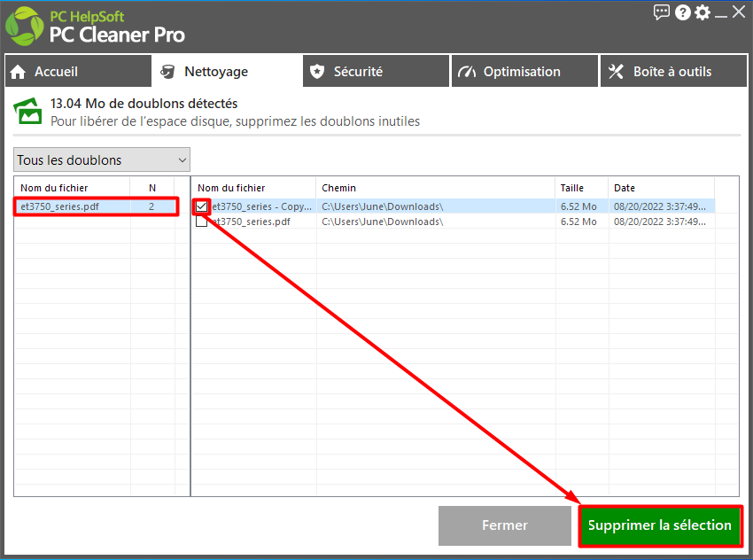Switch to the Accueil tab
753x560 pixels.
point(78,72)
